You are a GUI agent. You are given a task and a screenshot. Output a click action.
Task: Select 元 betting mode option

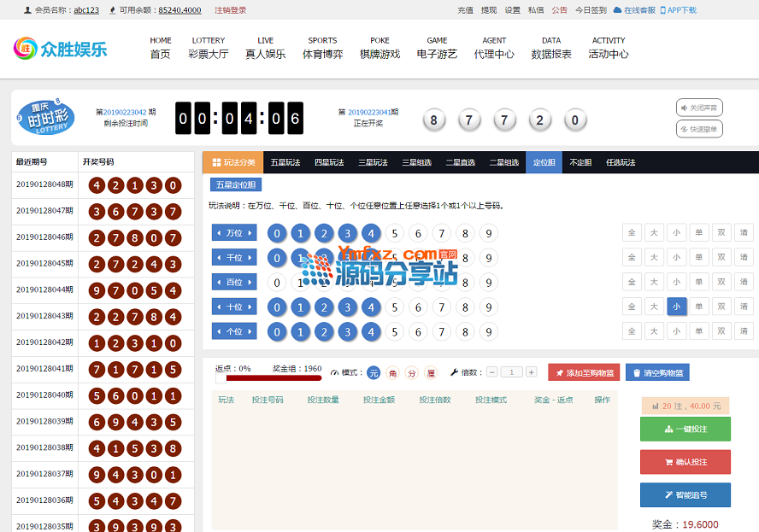pos(374,373)
